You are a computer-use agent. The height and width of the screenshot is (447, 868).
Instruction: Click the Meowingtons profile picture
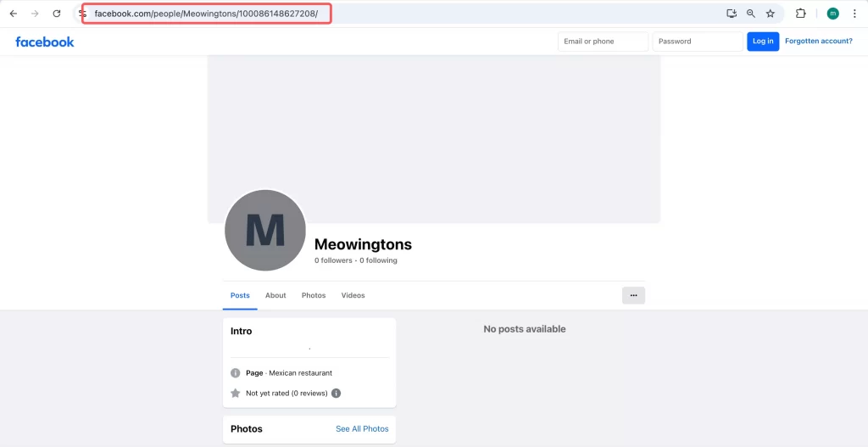[x=265, y=231]
